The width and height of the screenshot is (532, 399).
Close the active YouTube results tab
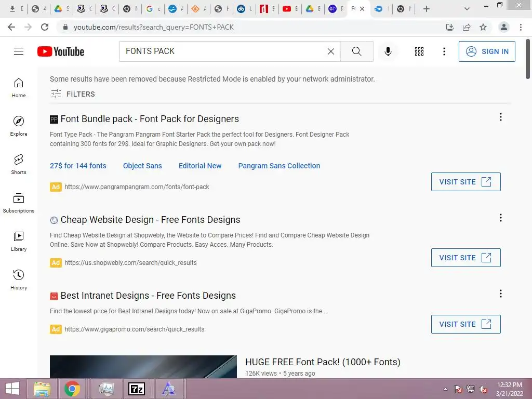tap(362, 9)
